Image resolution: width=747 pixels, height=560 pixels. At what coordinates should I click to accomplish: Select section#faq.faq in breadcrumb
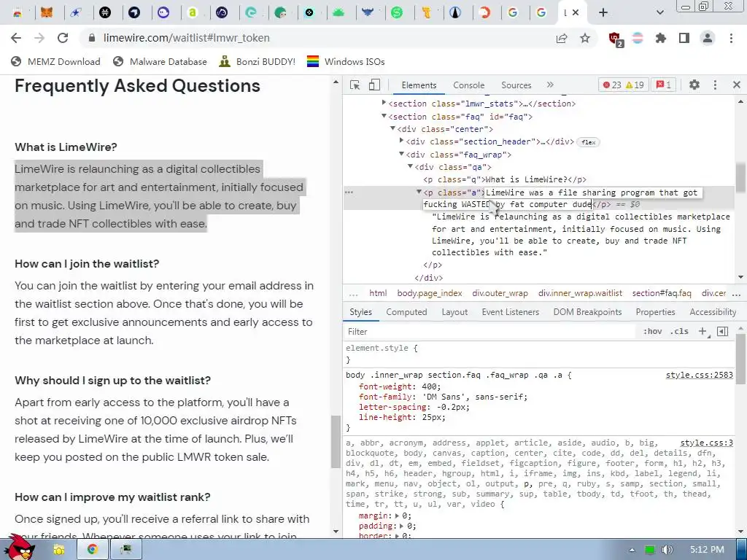click(661, 293)
